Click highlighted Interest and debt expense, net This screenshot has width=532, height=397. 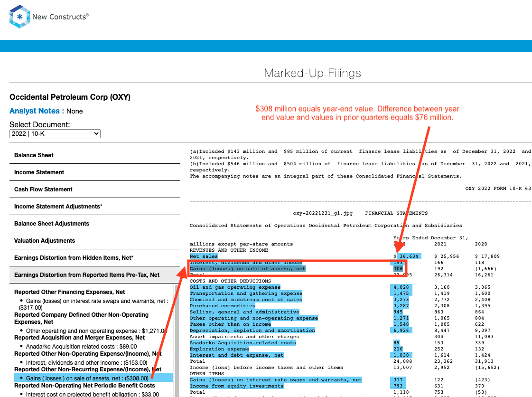point(236,355)
